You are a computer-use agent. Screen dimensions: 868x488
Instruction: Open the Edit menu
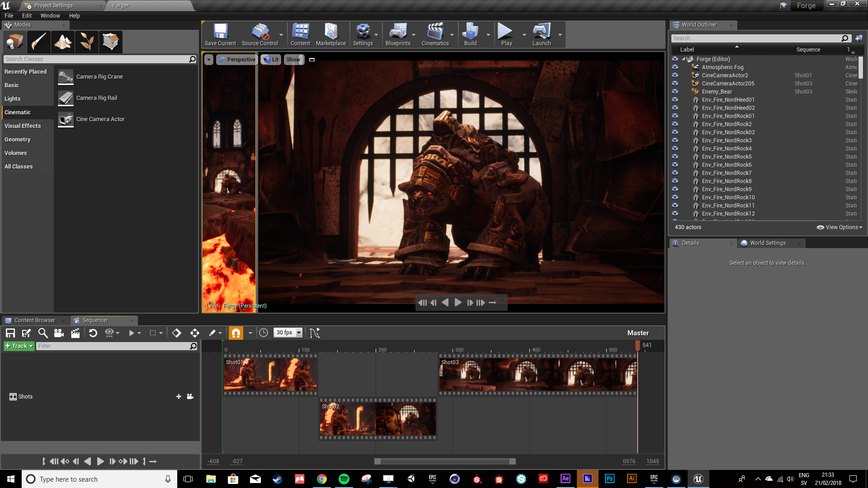(x=27, y=15)
